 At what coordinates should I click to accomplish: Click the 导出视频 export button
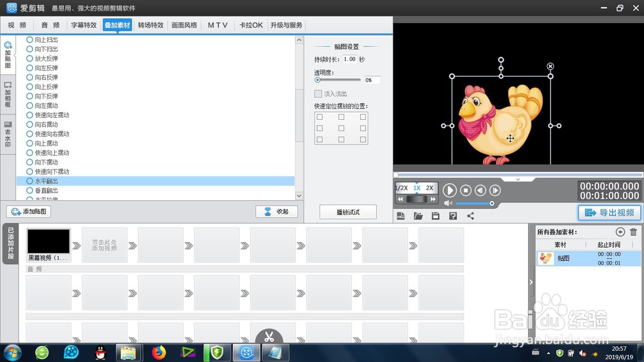[x=609, y=213]
